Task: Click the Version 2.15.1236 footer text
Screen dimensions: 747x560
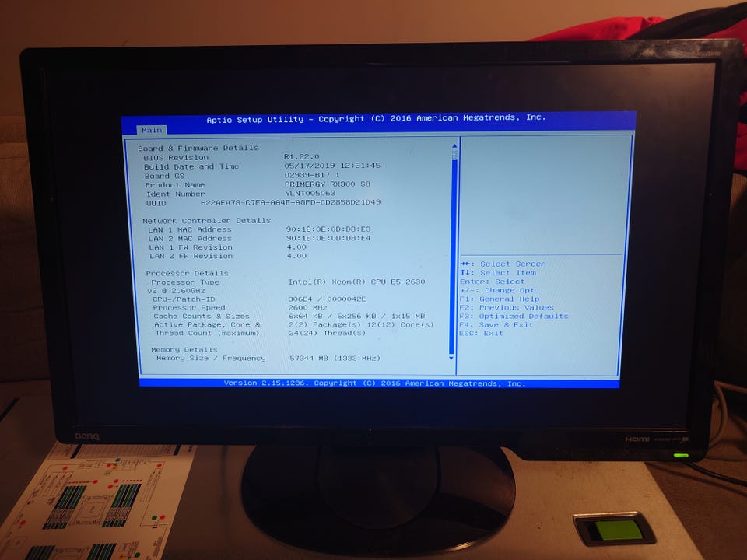Action: tap(375, 383)
